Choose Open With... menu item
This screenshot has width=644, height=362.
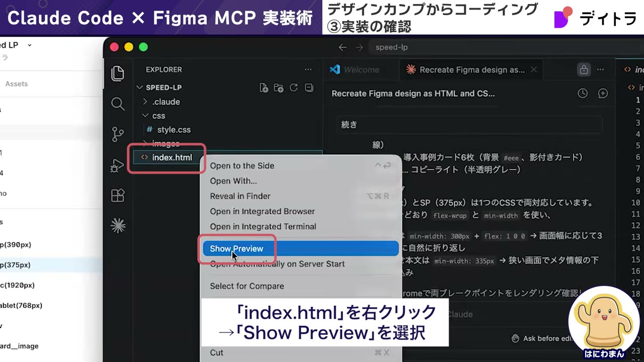[300, 180]
